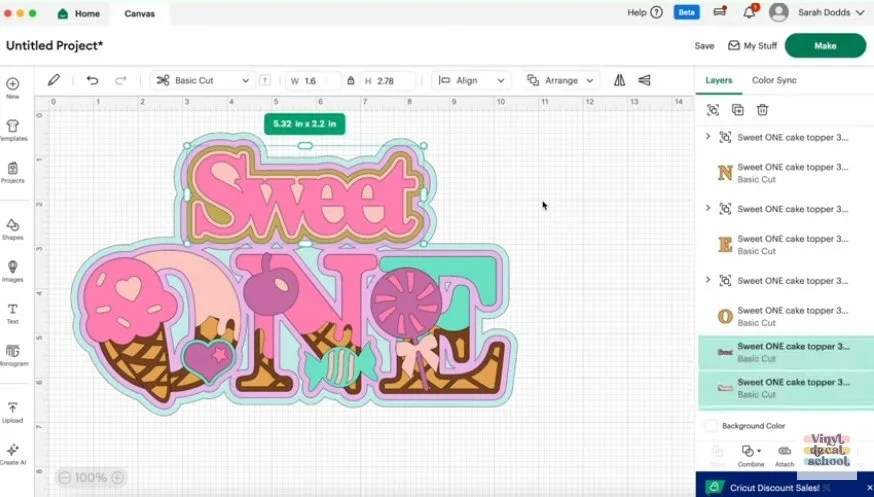874x497 pixels.
Task: Click the height H input field
Action: click(x=387, y=81)
